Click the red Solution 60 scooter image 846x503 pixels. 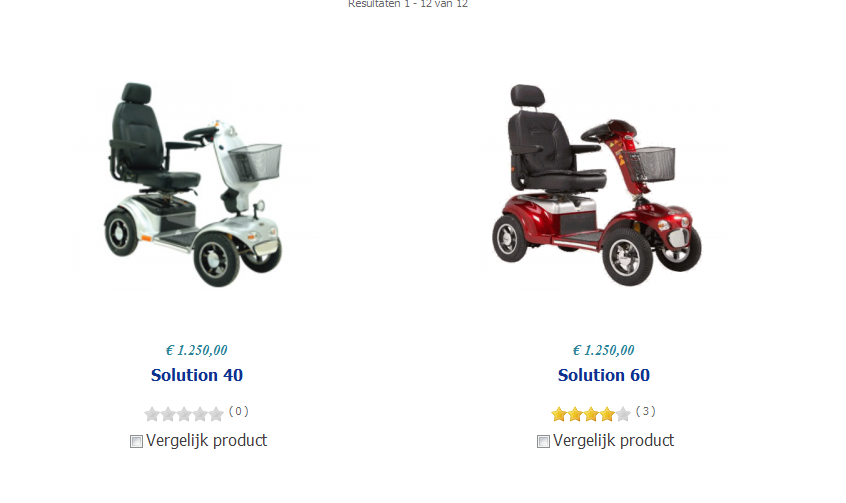[x=597, y=185]
